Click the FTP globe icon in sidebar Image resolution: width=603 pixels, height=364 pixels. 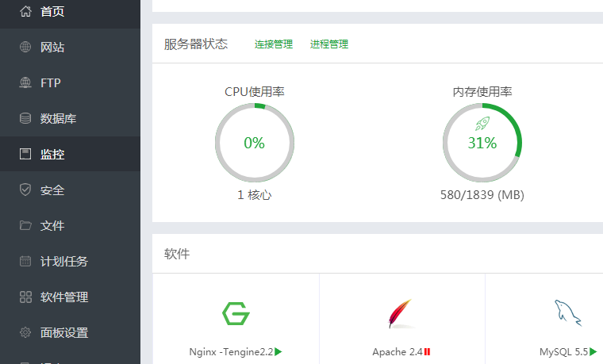pyautogui.click(x=25, y=82)
